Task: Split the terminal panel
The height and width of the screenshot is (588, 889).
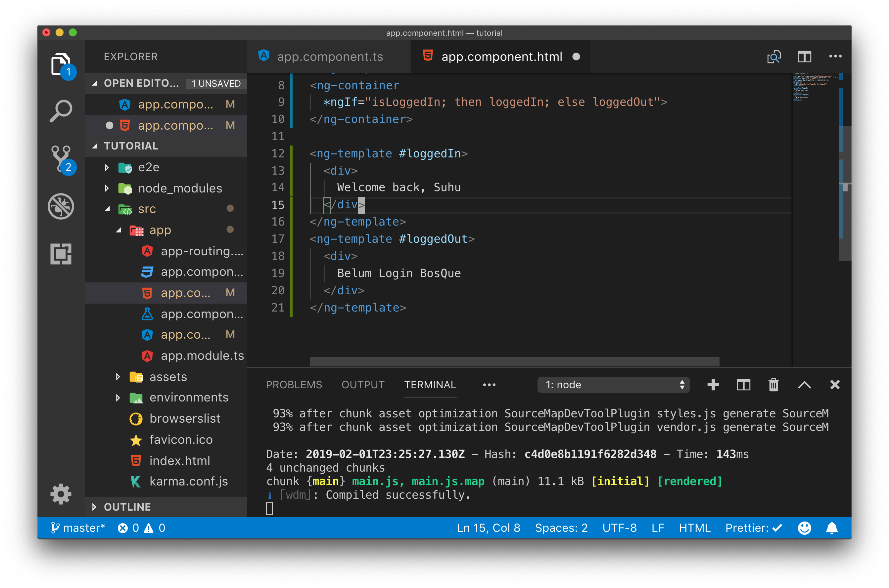Action: 743,385
